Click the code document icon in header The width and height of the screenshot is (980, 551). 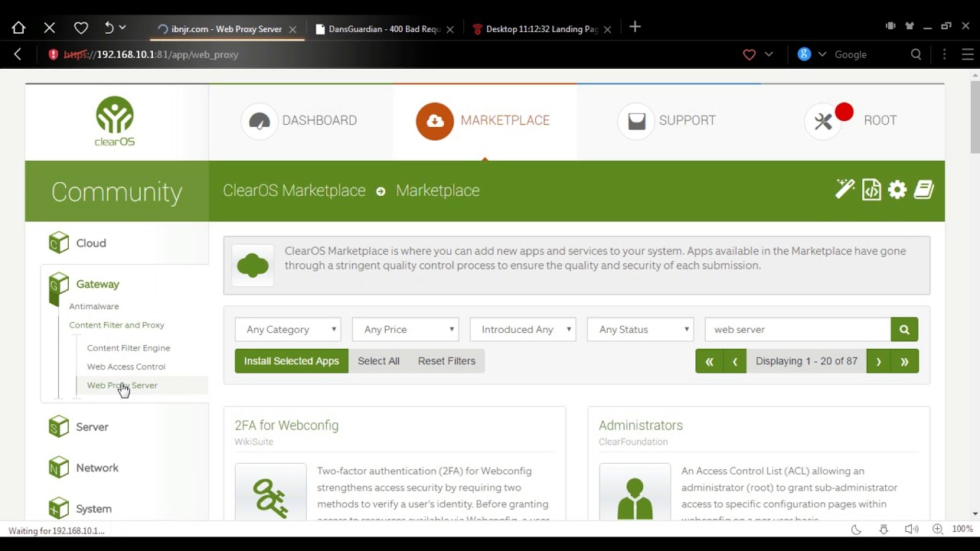(x=871, y=190)
